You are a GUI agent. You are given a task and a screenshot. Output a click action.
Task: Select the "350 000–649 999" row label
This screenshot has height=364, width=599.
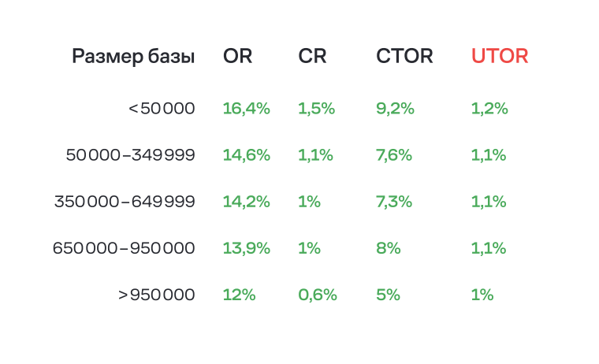(x=125, y=202)
